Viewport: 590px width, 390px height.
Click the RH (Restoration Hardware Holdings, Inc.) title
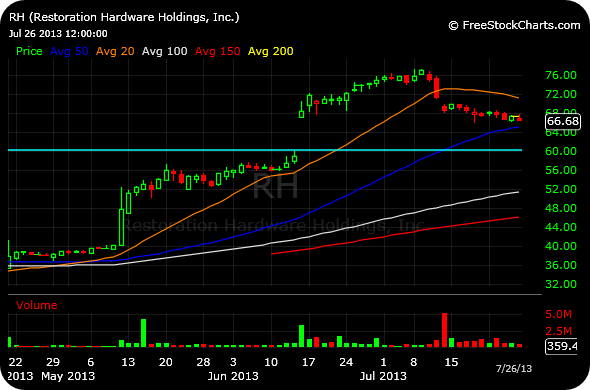coord(124,18)
